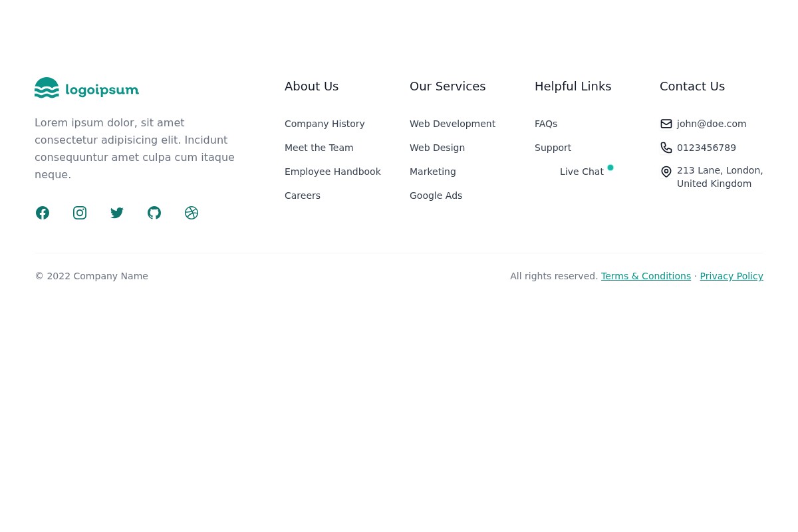Screen dimensions: 798x532
Task: Open the Live Chat link
Action: (582, 172)
